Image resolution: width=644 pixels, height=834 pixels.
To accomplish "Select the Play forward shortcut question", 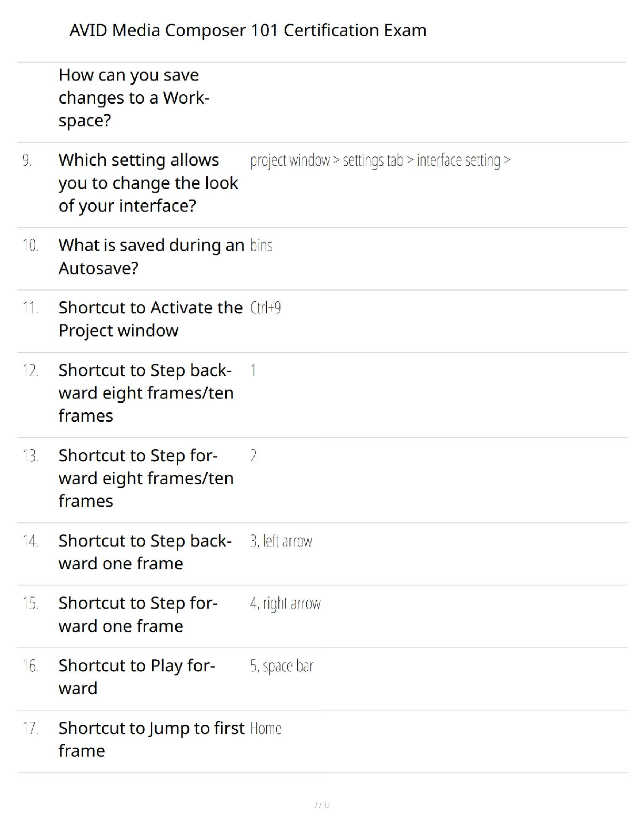I will click(136, 677).
